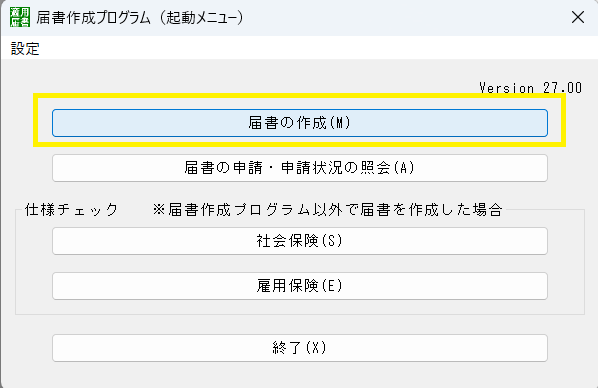
Task: Click the empty menu bar area beside 設定
Action: pyautogui.click(x=319, y=48)
